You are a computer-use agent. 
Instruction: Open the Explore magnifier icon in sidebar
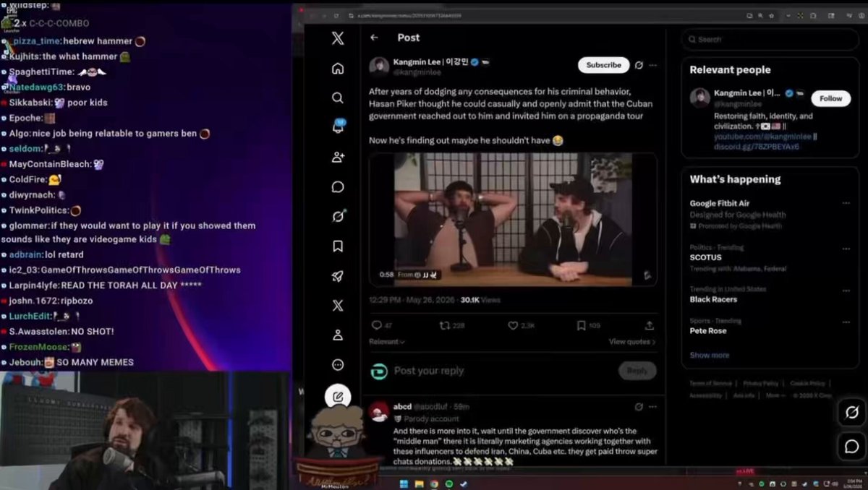338,98
